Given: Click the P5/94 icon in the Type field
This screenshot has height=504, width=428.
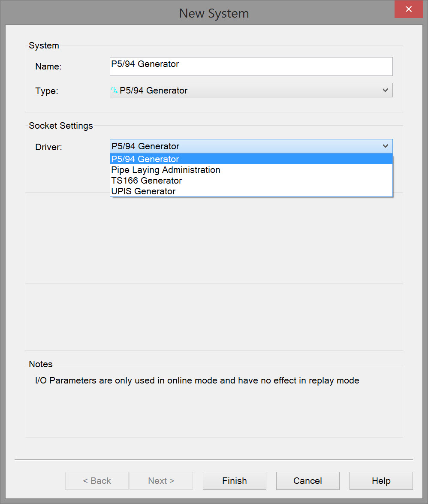Looking at the screenshot, I should [x=114, y=91].
